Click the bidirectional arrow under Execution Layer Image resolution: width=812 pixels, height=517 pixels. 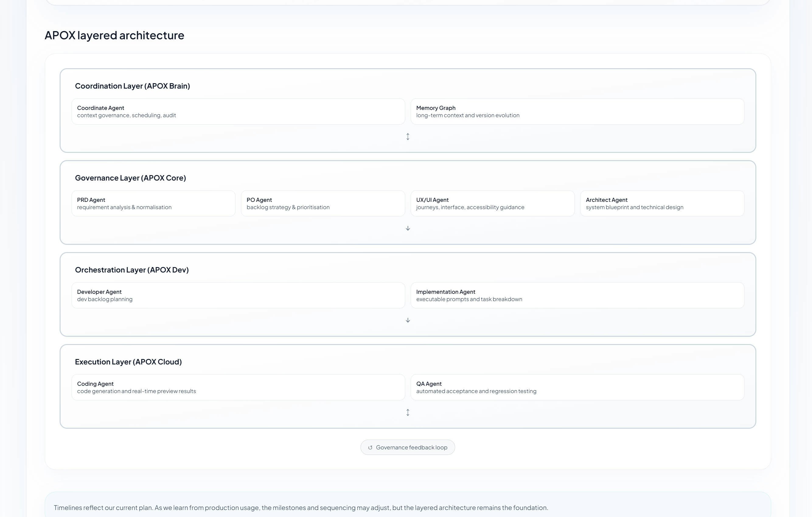coord(408,412)
